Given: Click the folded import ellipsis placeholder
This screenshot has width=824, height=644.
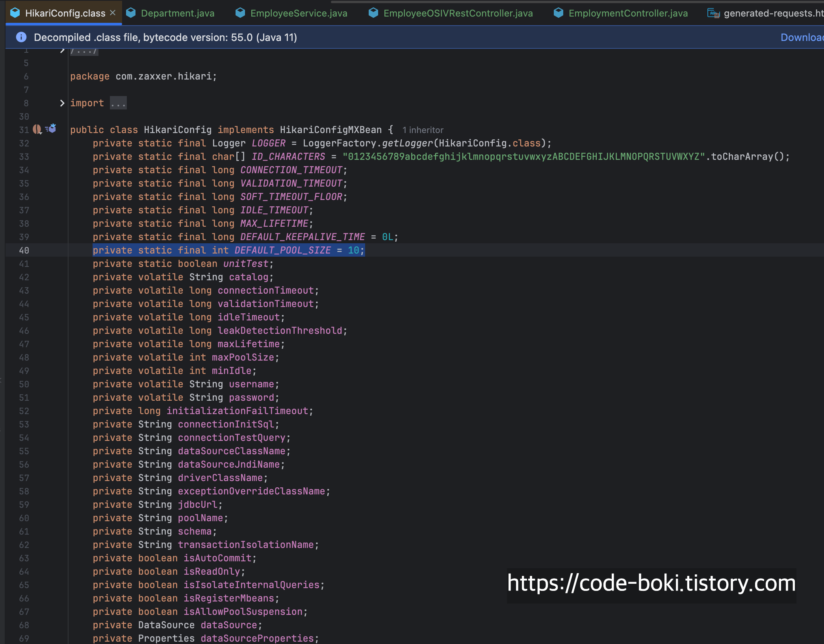Looking at the screenshot, I should [x=118, y=103].
